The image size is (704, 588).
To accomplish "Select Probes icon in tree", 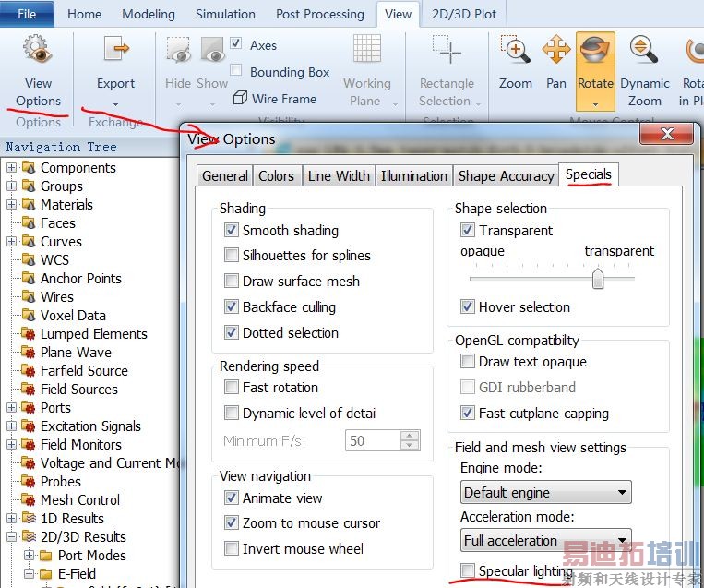I will coord(29,481).
